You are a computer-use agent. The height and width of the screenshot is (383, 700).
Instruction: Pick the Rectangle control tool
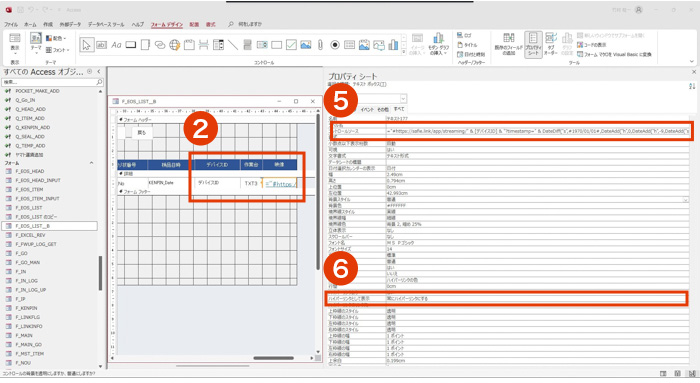(277, 45)
